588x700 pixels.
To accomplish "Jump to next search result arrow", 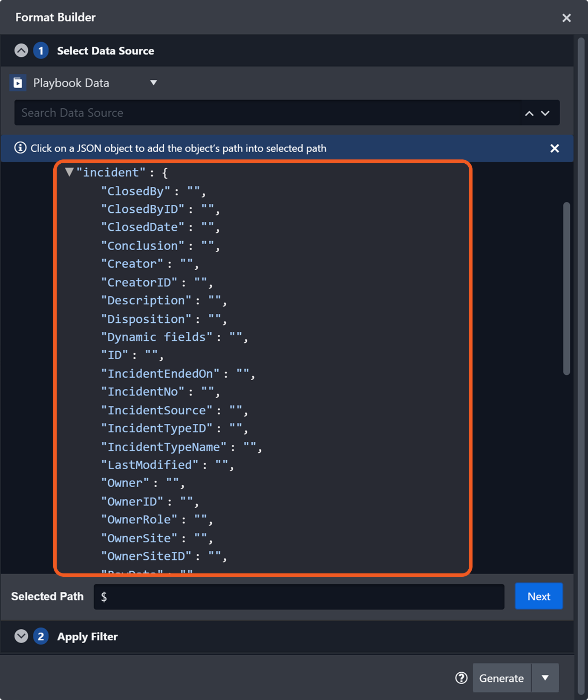I will 545,113.
